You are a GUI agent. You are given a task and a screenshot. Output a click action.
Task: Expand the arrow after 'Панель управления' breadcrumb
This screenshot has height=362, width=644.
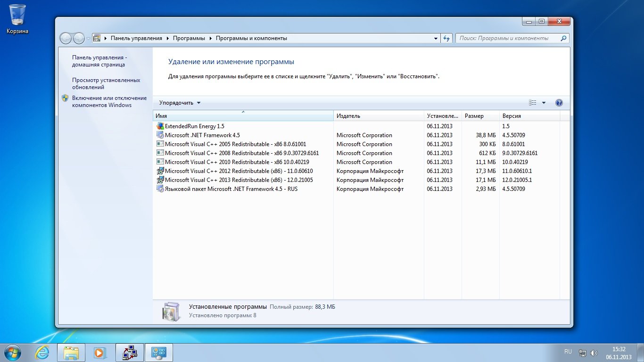pyautogui.click(x=167, y=38)
